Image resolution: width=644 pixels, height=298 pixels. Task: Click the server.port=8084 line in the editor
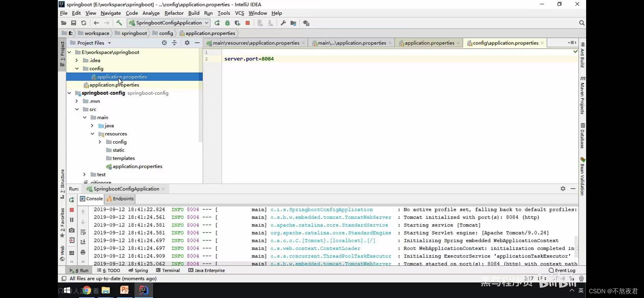click(249, 59)
